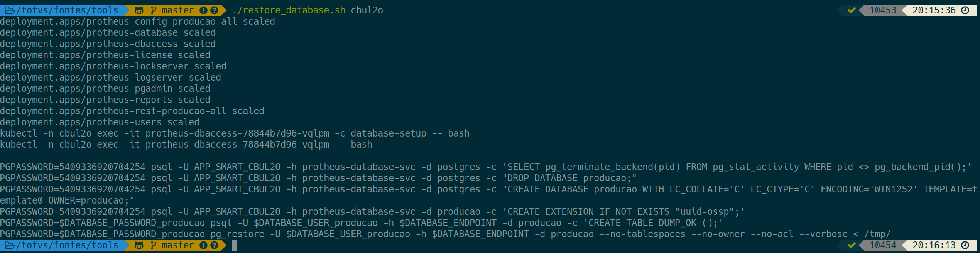Click the folder icon in the top prompt
The image size is (980, 253).
[10, 10]
